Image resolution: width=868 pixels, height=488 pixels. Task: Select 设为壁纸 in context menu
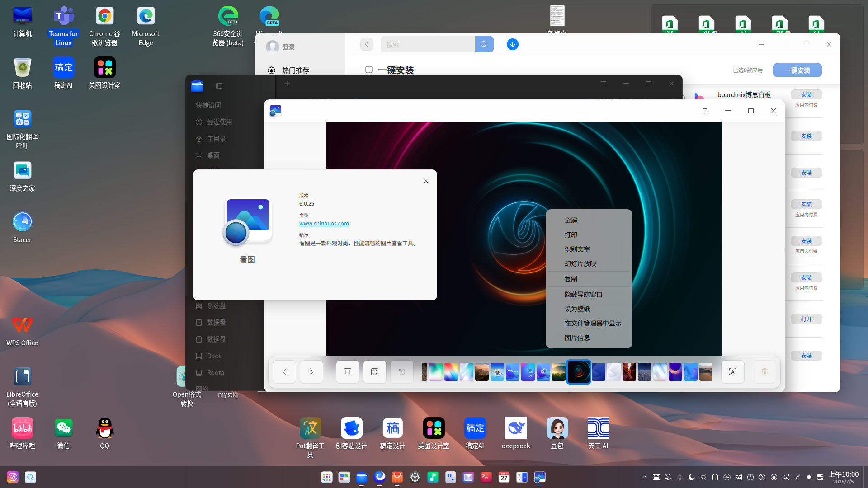point(589,309)
